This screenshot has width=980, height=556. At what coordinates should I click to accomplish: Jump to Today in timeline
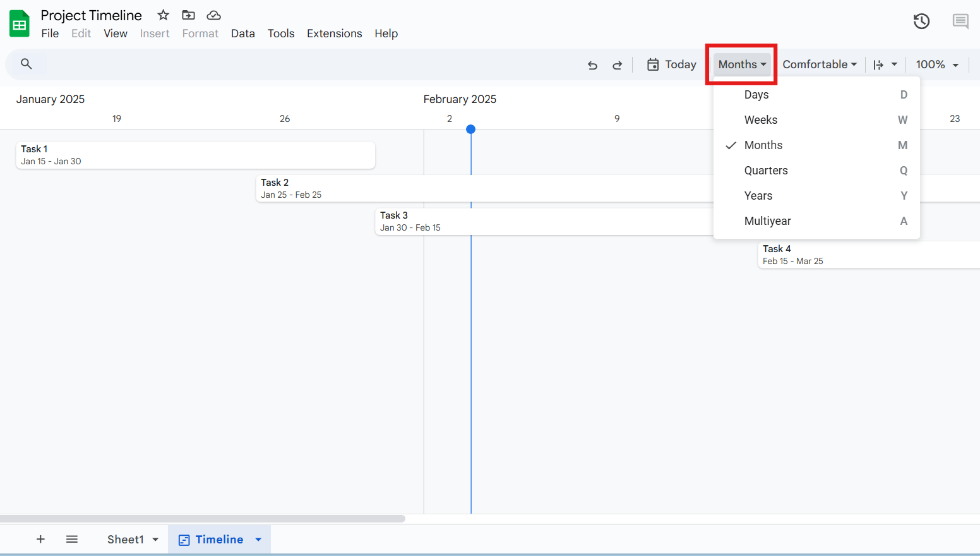tap(671, 64)
